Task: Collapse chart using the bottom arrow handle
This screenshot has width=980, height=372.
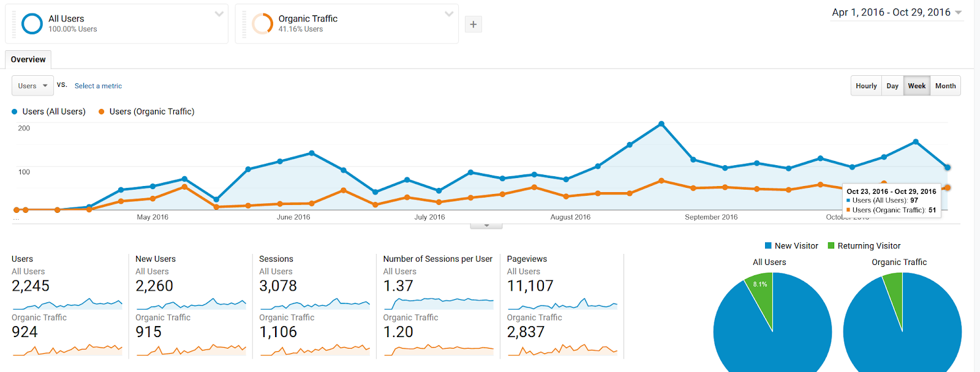Action: [486, 226]
